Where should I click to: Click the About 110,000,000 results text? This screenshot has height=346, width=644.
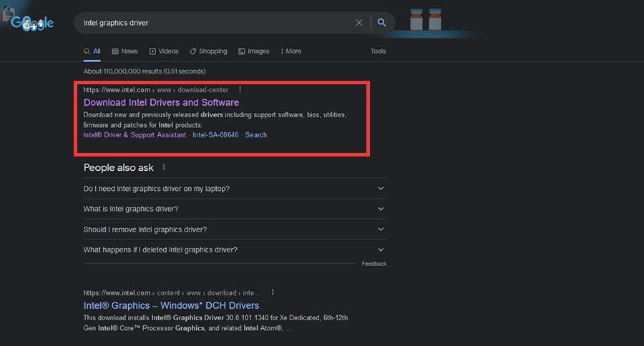click(145, 71)
